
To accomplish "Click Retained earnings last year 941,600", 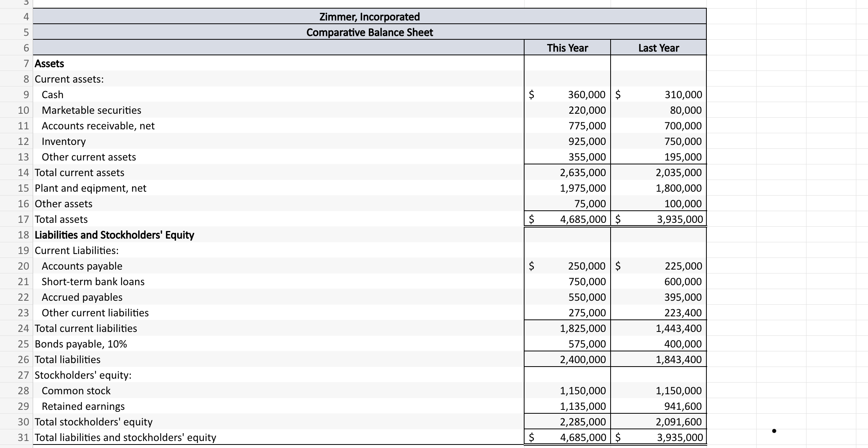I will (x=683, y=406).
